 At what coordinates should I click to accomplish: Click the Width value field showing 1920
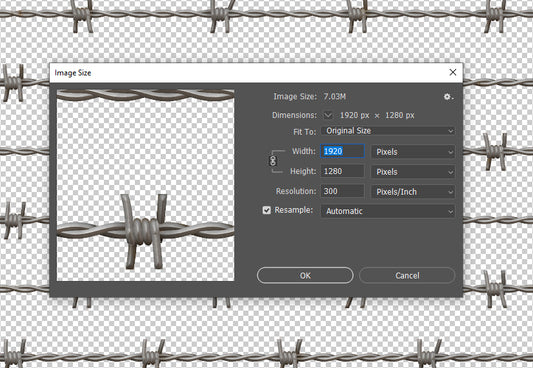tap(342, 151)
